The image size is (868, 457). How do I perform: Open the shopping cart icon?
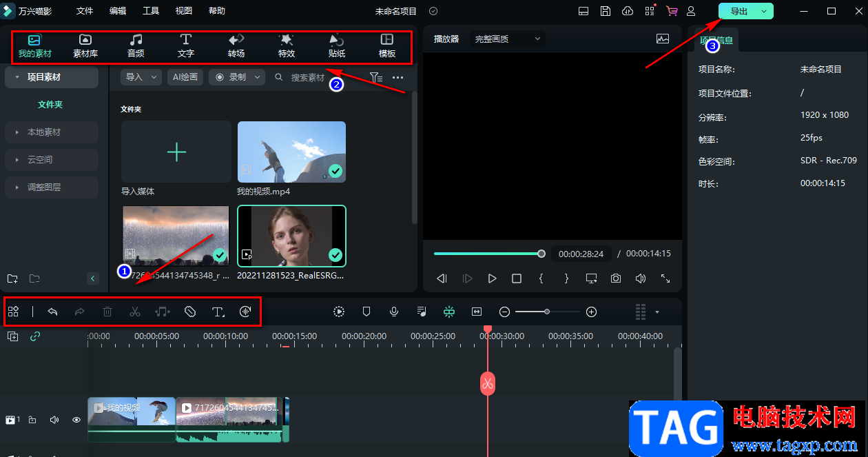coord(672,11)
